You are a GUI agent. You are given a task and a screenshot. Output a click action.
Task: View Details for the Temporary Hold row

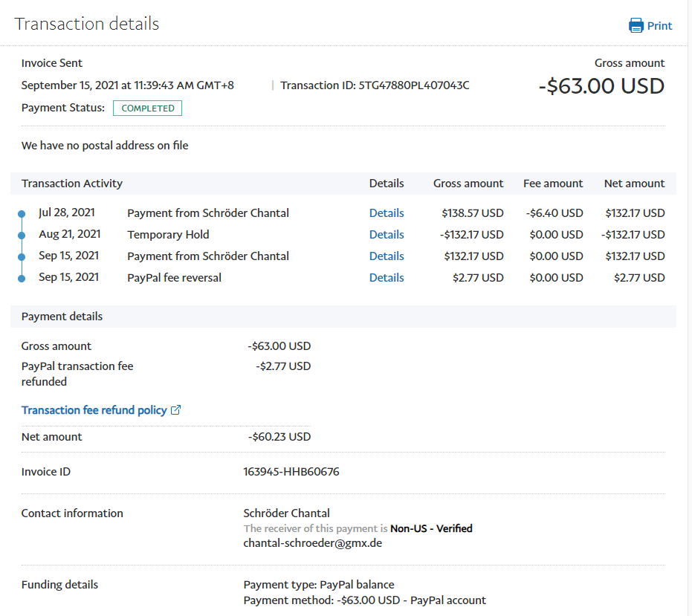click(387, 235)
